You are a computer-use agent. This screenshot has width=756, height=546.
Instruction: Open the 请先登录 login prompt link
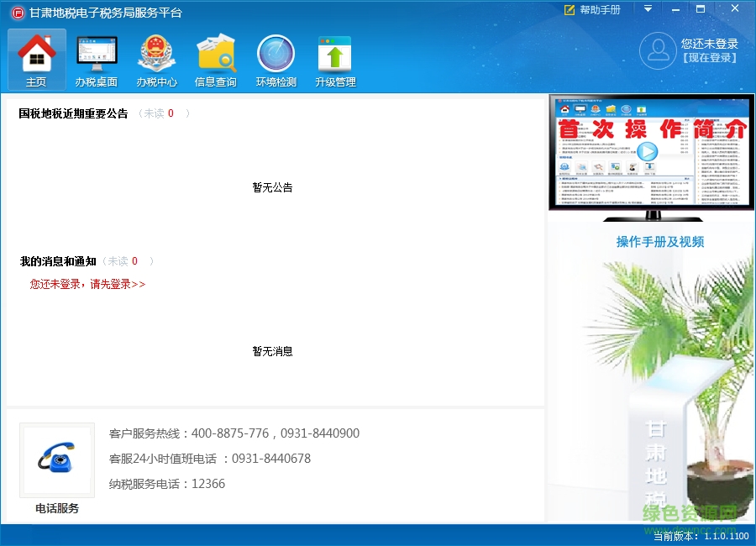[87, 284]
